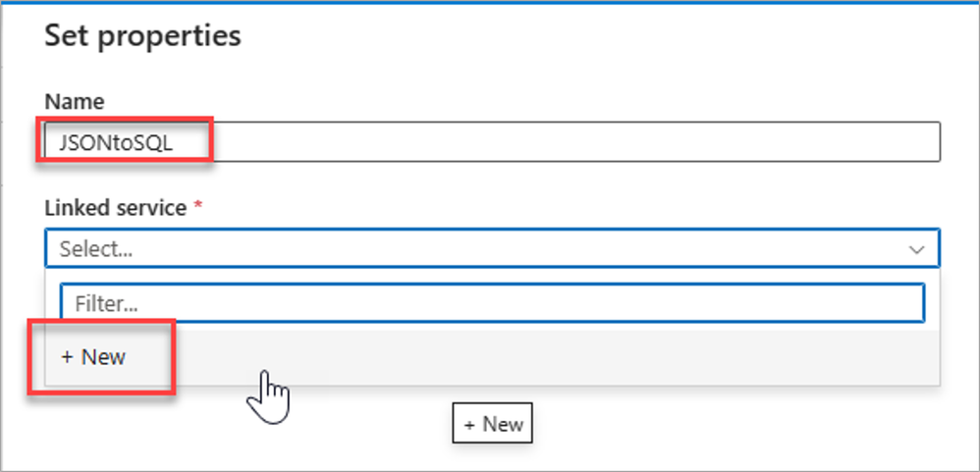Choose + New from the dropdown list

tap(94, 357)
